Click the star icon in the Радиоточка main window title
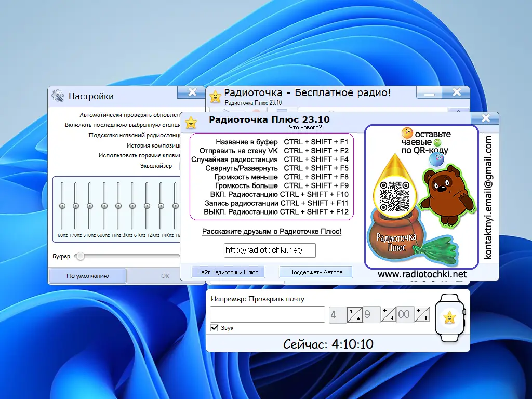 click(215, 97)
